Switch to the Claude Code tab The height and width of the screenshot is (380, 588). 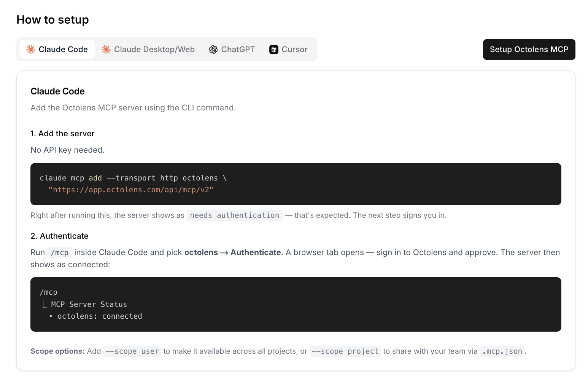coord(57,49)
